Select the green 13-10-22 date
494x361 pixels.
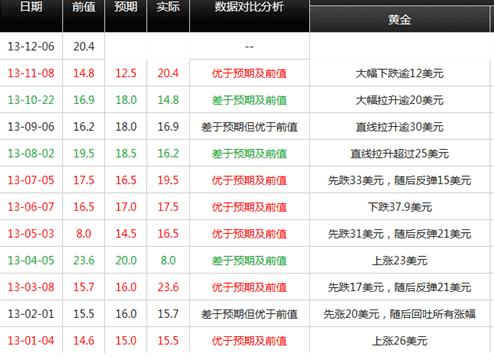(x=31, y=100)
